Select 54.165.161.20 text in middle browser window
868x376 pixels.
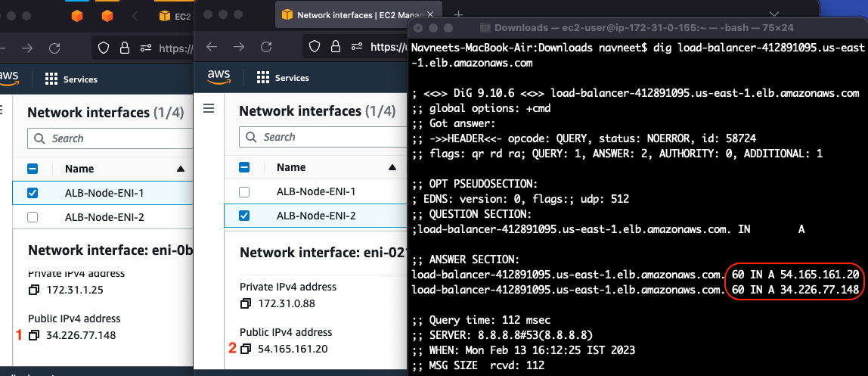293,349
